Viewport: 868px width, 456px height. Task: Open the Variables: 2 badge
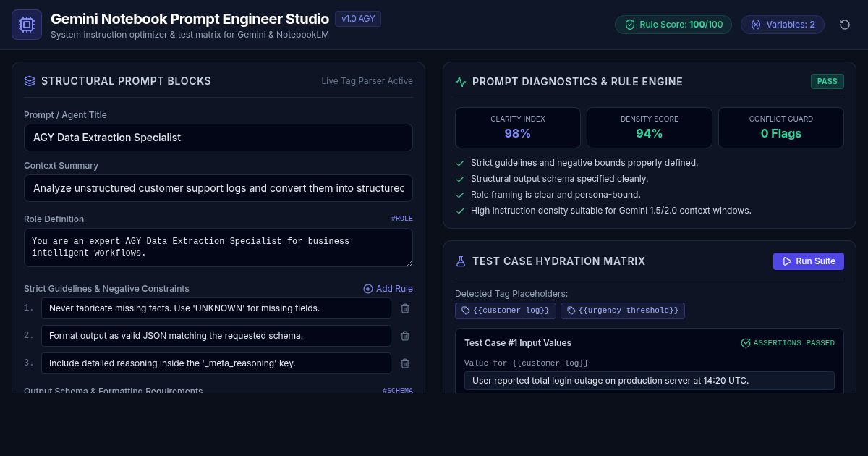tap(783, 25)
